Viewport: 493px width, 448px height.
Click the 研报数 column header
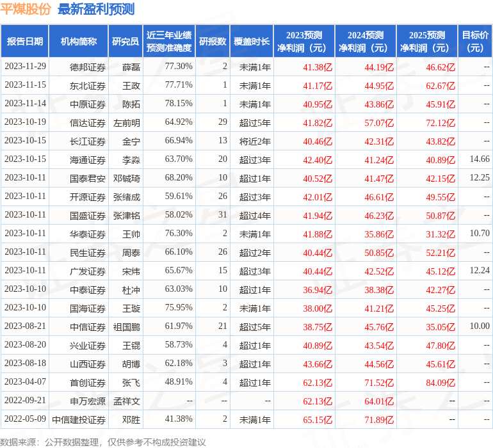pyautogui.click(x=213, y=41)
